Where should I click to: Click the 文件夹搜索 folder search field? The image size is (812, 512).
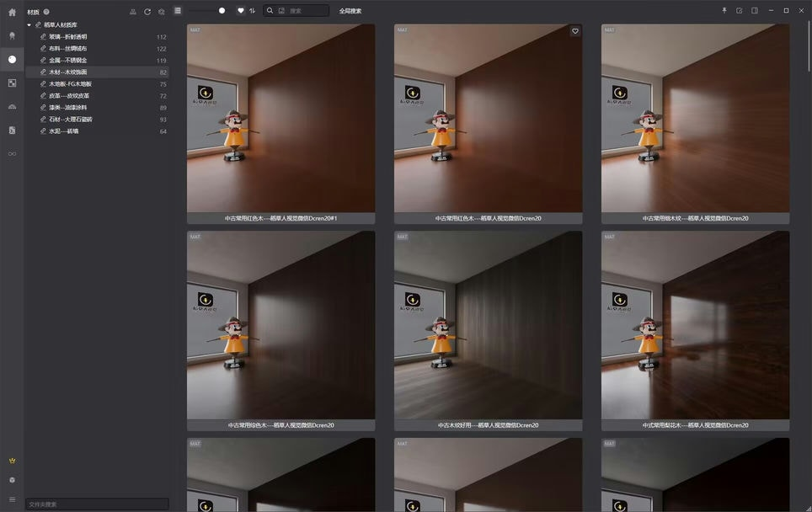(x=96, y=504)
